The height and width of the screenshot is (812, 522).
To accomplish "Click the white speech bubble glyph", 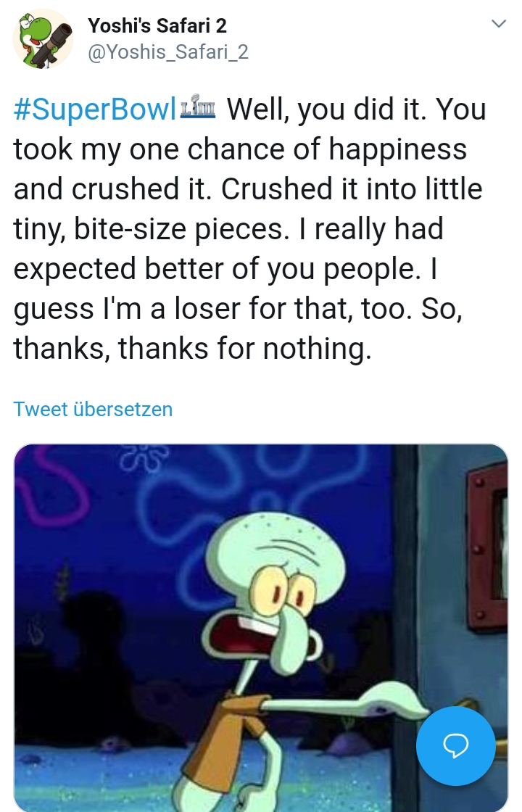I will (456, 746).
